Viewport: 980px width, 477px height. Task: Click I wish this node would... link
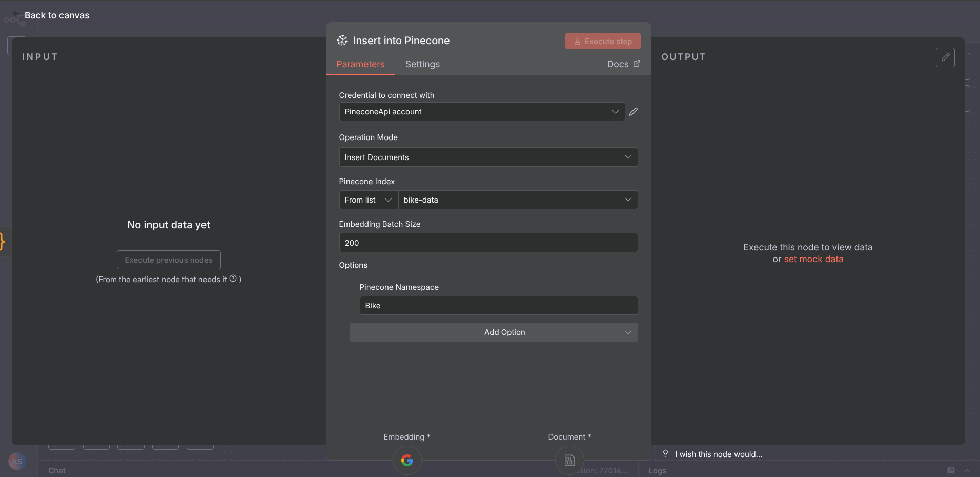[718, 454]
